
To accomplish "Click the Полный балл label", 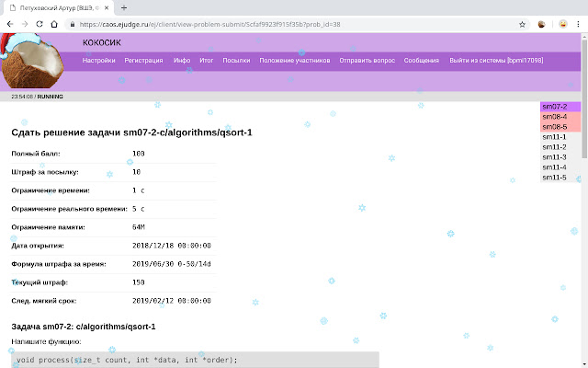I will point(36,154).
